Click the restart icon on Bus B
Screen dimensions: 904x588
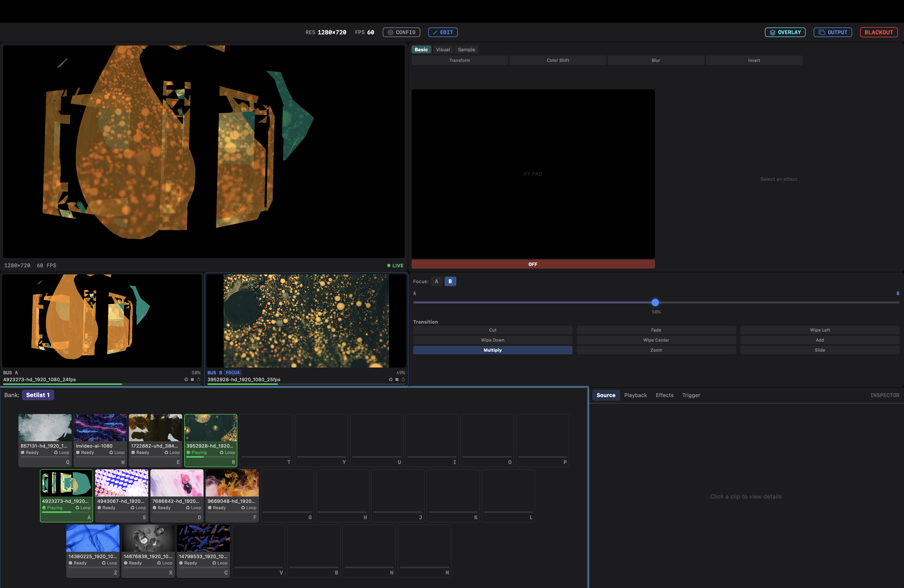[403, 379]
